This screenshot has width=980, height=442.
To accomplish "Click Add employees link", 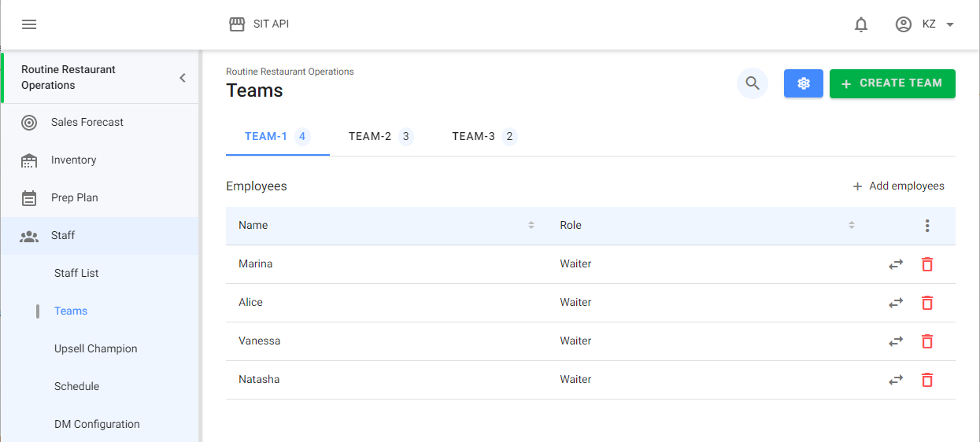I will 898,186.
